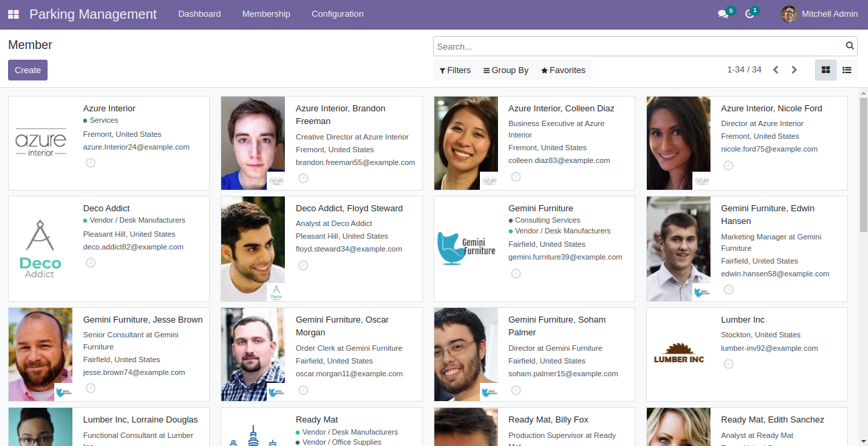Click email azure.Interior24@example.com
This screenshot has width=868, height=446.
pos(136,147)
